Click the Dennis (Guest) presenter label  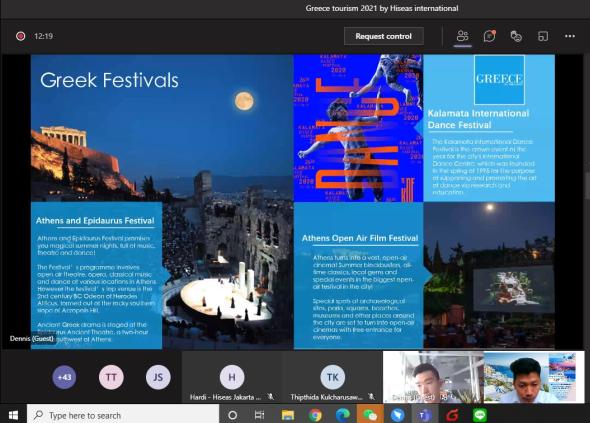click(32, 338)
